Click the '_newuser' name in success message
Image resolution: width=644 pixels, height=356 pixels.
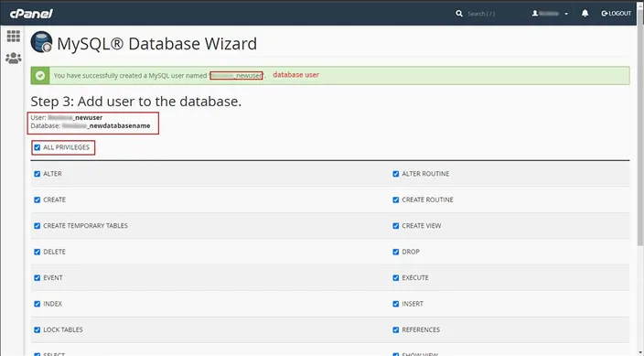coord(248,76)
